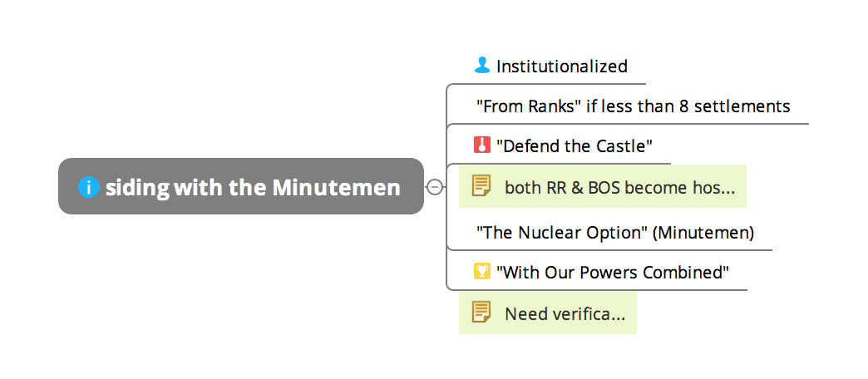Click the word "Castle" in Defend the Castle topic

tap(622, 146)
